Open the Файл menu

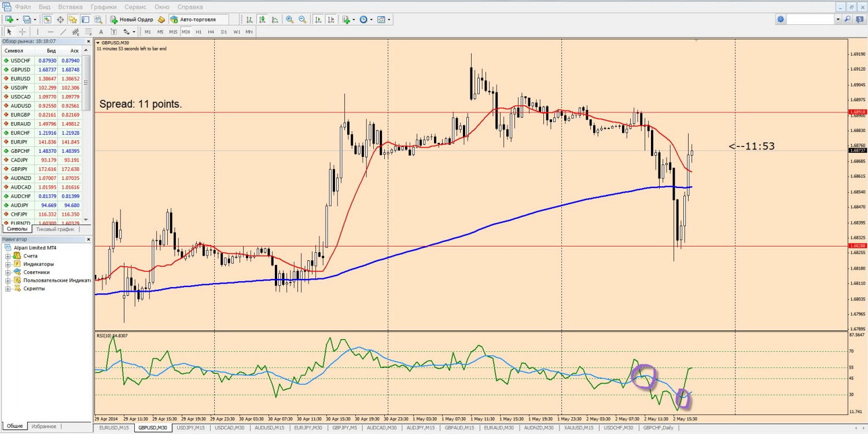point(23,7)
